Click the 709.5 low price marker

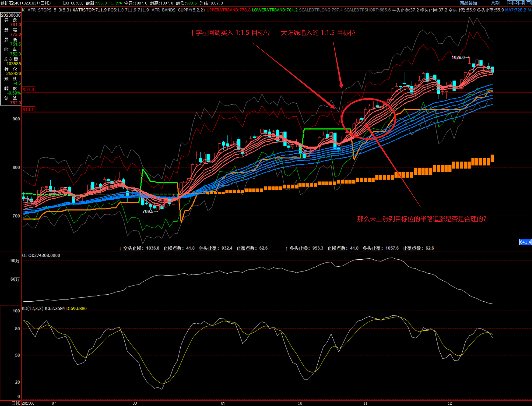(x=148, y=211)
